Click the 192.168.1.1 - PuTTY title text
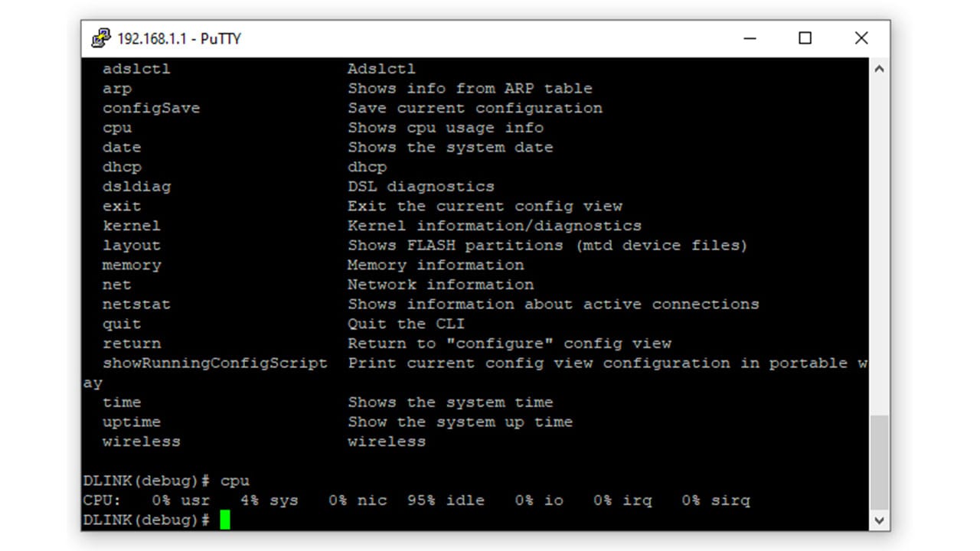980x551 pixels. (x=178, y=38)
